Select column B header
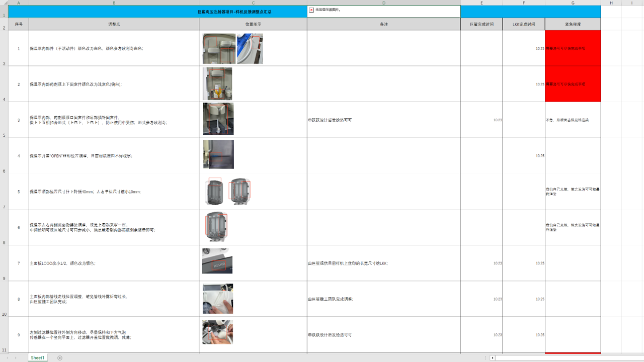The width and height of the screenshot is (644, 362). 114,3
